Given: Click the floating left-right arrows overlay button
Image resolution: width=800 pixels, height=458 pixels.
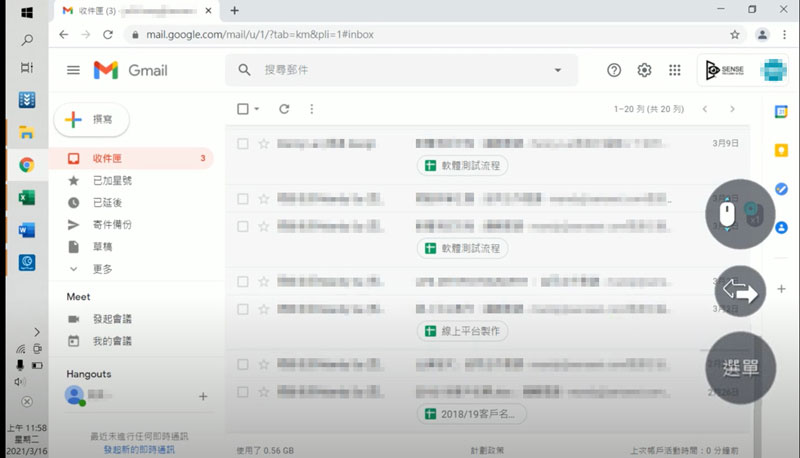Looking at the screenshot, I should [740, 291].
